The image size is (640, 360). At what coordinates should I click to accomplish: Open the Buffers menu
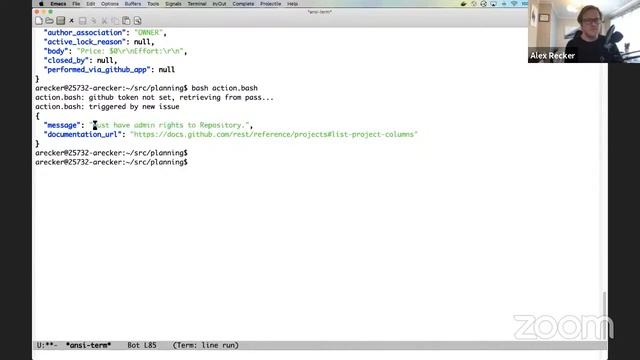(133, 4)
